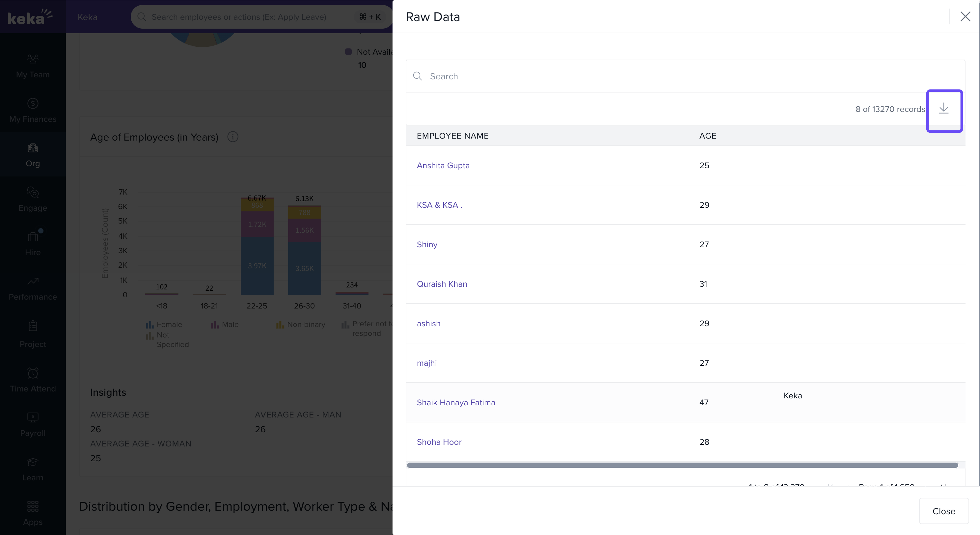980x535 pixels.
Task: Open Time Attend sidebar item
Action: 33,380
